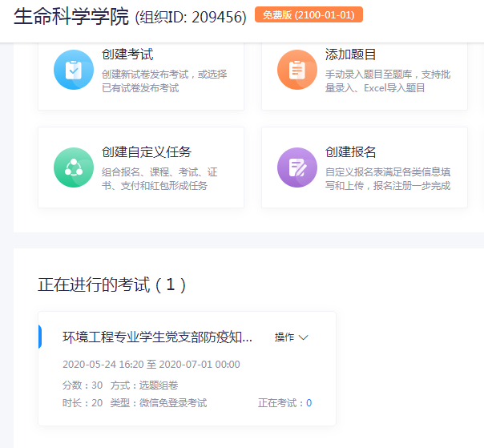Click the exam date range 2020-05-24 至 2020-07-01
This screenshot has height=448, width=484.
click(x=151, y=365)
